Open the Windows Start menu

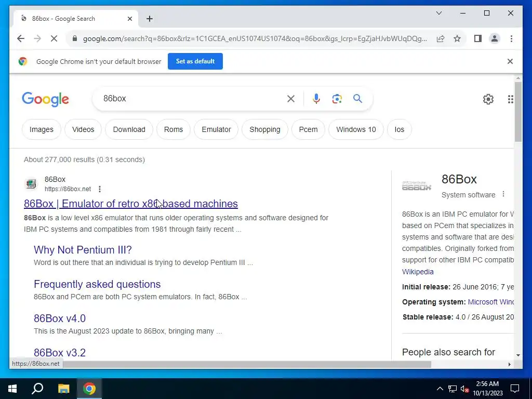12,389
